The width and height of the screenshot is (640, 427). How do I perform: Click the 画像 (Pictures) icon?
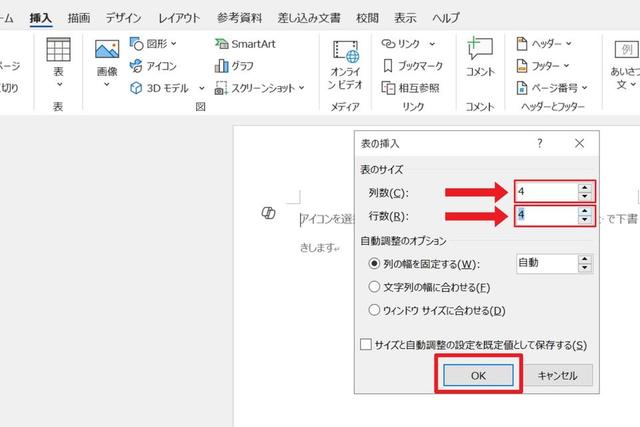(107, 50)
